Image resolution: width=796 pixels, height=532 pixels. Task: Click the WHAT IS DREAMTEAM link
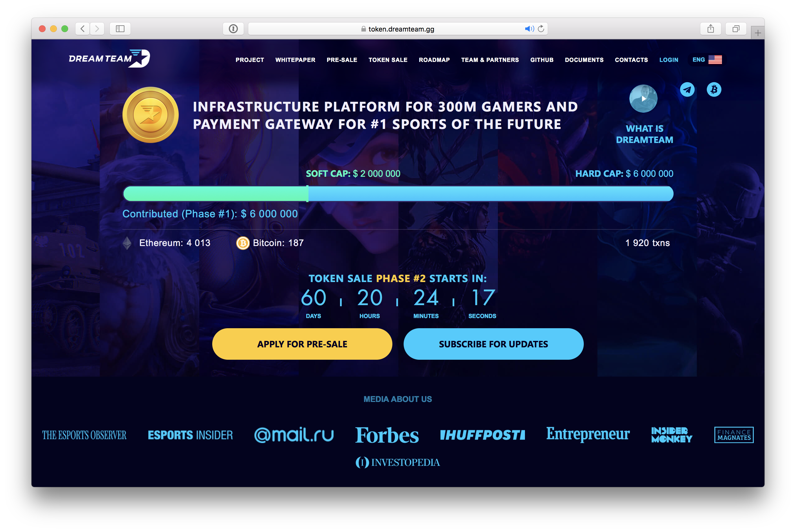(x=644, y=134)
